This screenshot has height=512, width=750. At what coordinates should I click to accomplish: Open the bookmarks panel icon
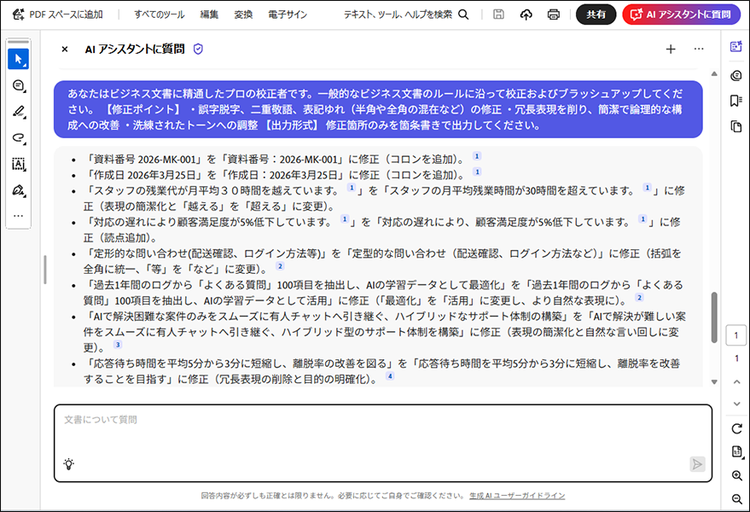pos(736,101)
